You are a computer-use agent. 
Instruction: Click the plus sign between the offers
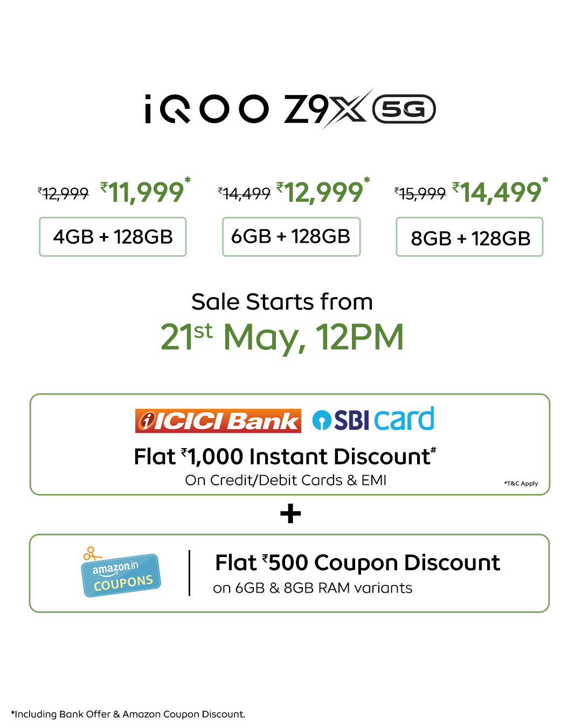(x=290, y=514)
